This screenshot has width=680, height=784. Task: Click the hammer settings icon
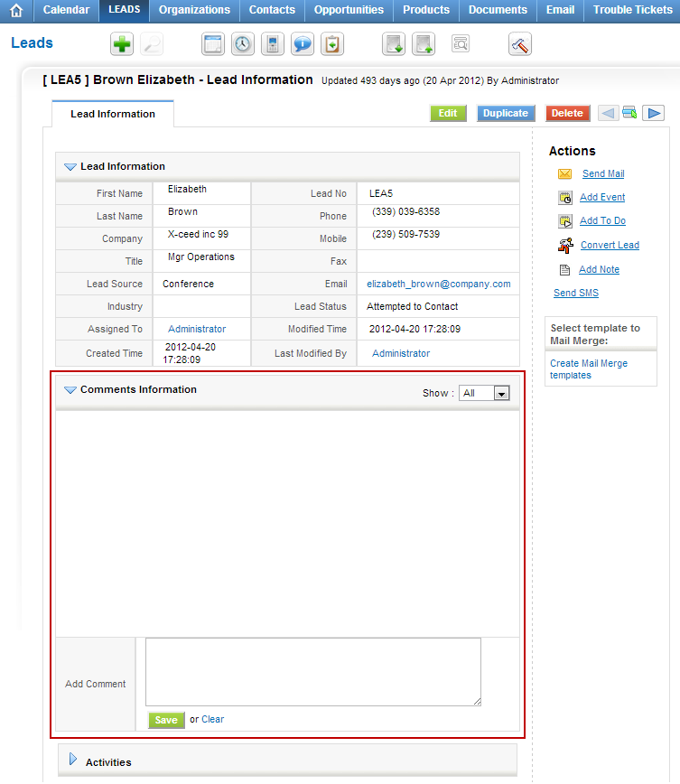[x=520, y=43]
